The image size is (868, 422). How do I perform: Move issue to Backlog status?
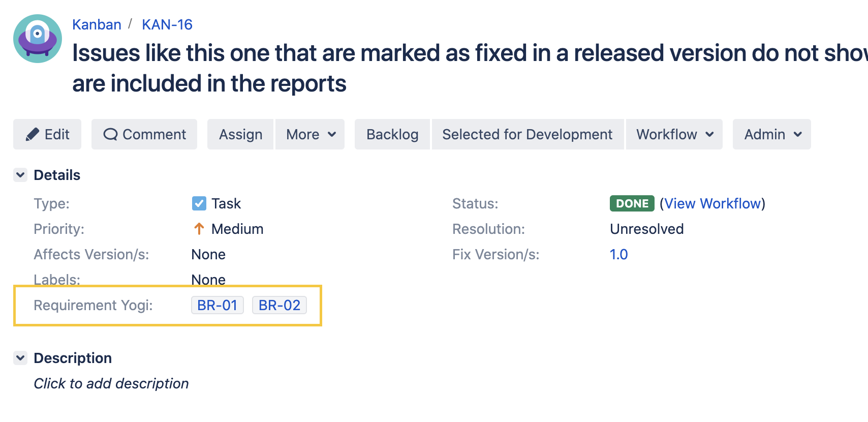click(x=392, y=134)
